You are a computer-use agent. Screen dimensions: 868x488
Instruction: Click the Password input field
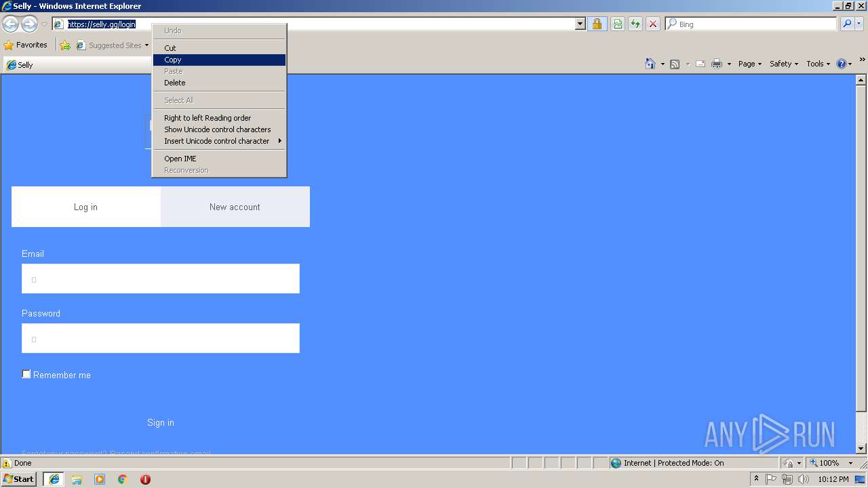pyautogui.click(x=161, y=338)
